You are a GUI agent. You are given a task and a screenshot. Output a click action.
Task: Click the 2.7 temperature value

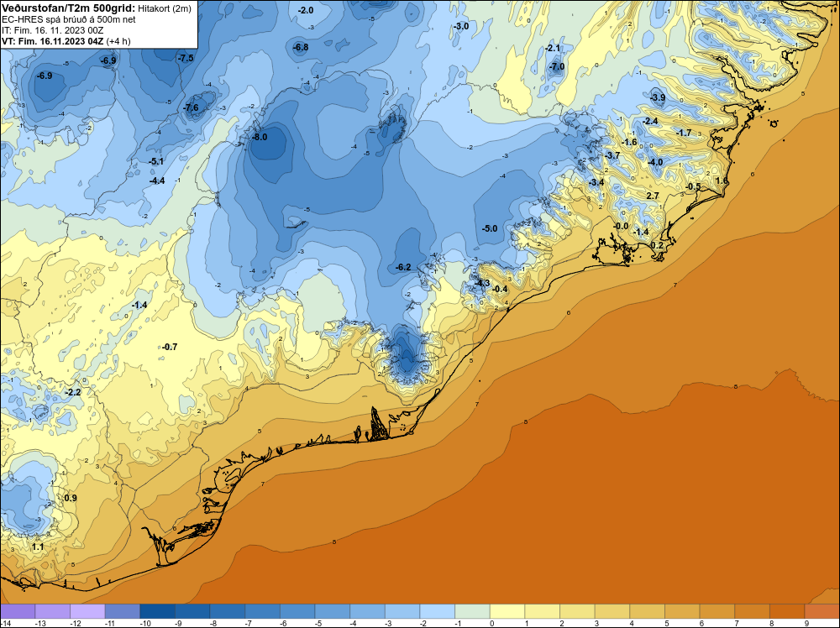[653, 196]
